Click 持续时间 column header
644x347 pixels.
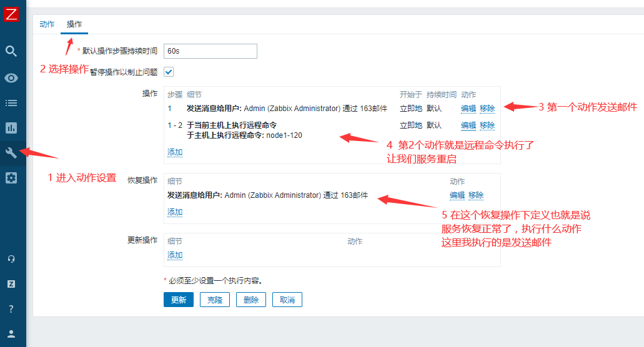[442, 95]
